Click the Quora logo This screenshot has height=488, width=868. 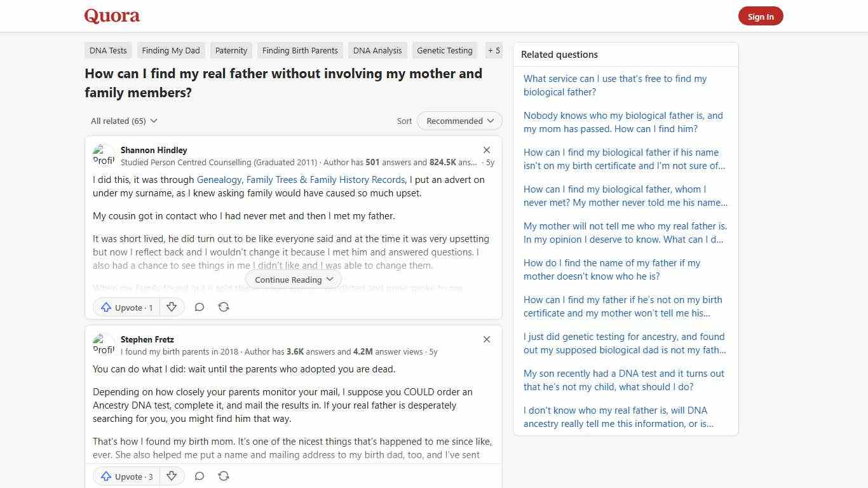coord(111,15)
